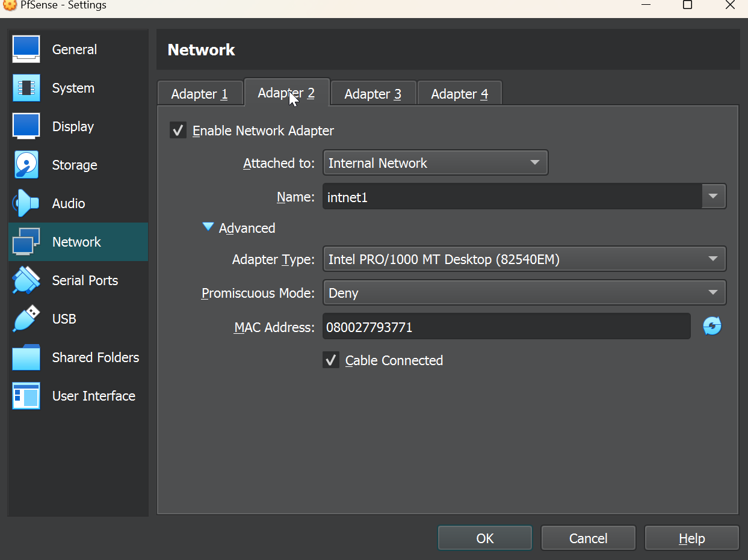Screen dimensions: 748x560
Task: Open the Promiscuous Mode dropdown
Action: tap(524, 293)
